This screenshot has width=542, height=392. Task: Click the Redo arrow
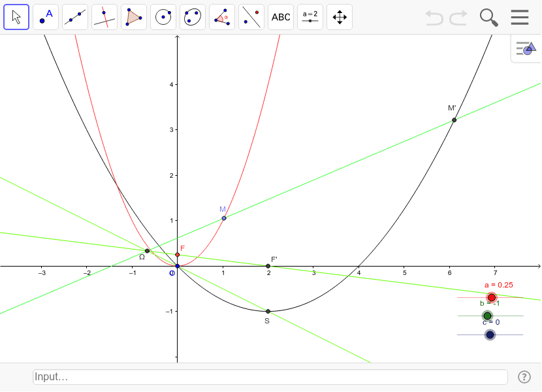click(458, 17)
